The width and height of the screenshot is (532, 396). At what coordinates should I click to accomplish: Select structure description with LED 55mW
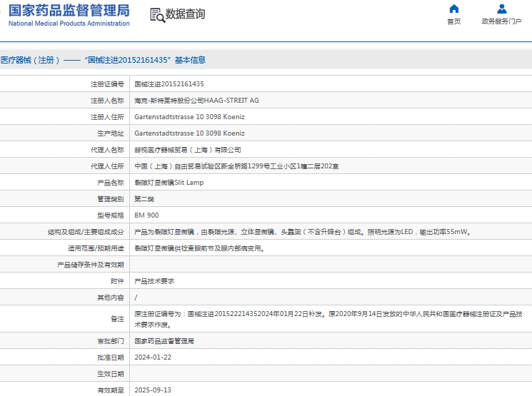pyautogui.click(x=302, y=232)
